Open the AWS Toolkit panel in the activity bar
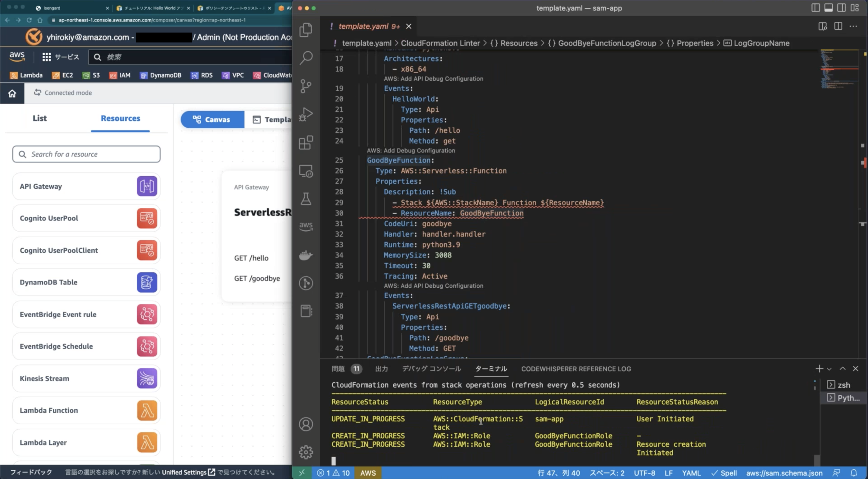The width and height of the screenshot is (868, 479). pos(306,225)
